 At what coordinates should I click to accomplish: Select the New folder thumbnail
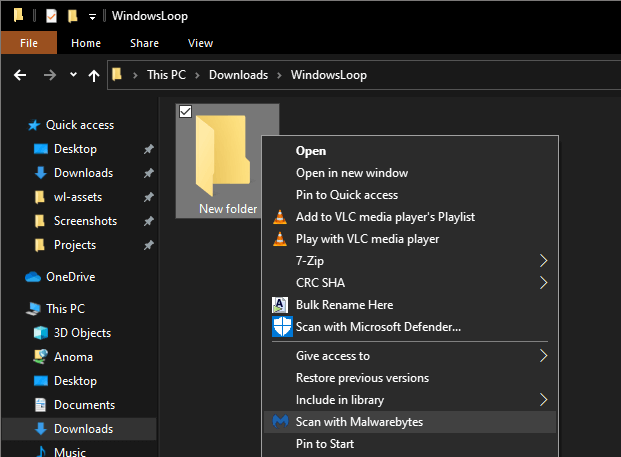coord(228,161)
